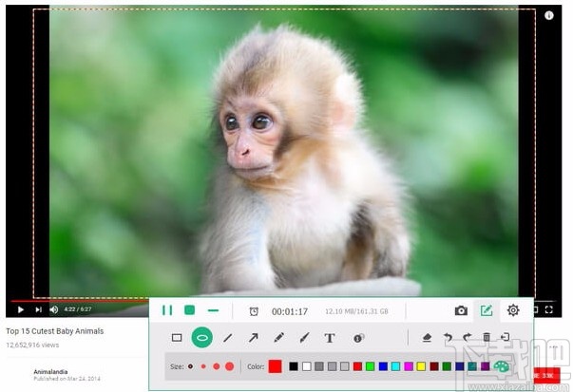The height and width of the screenshot is (392, 573).
Task: Pick the navy blue color swatch
Action: [x=460, y=366]
